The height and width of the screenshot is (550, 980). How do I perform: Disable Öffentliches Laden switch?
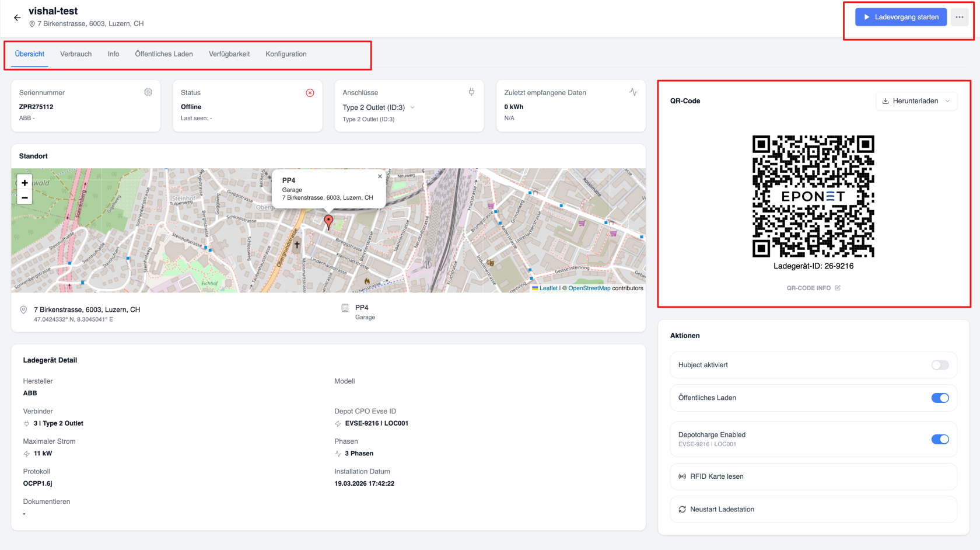click(x=940, y=398)
